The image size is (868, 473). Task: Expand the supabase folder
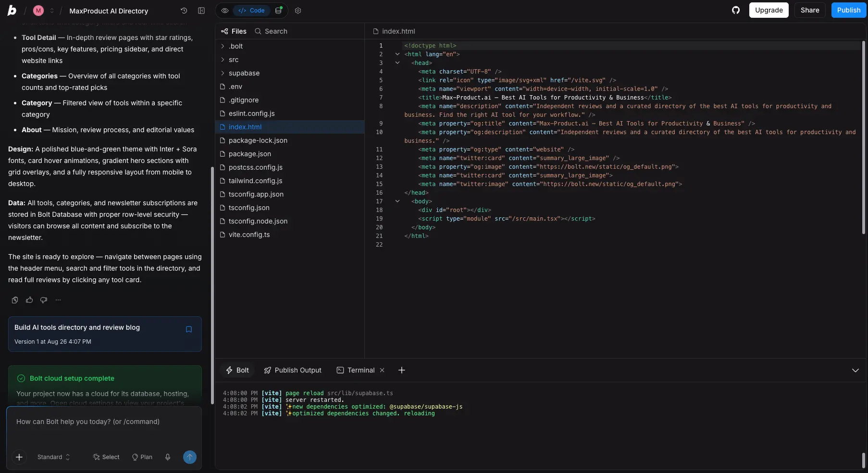pos(290,73)
